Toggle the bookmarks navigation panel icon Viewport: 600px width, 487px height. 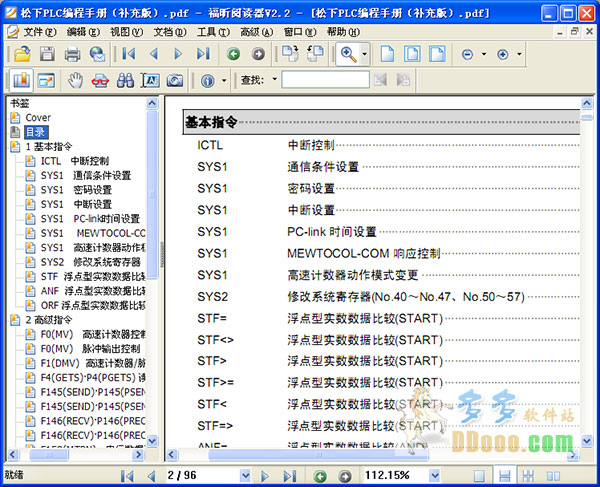point(21,80)
